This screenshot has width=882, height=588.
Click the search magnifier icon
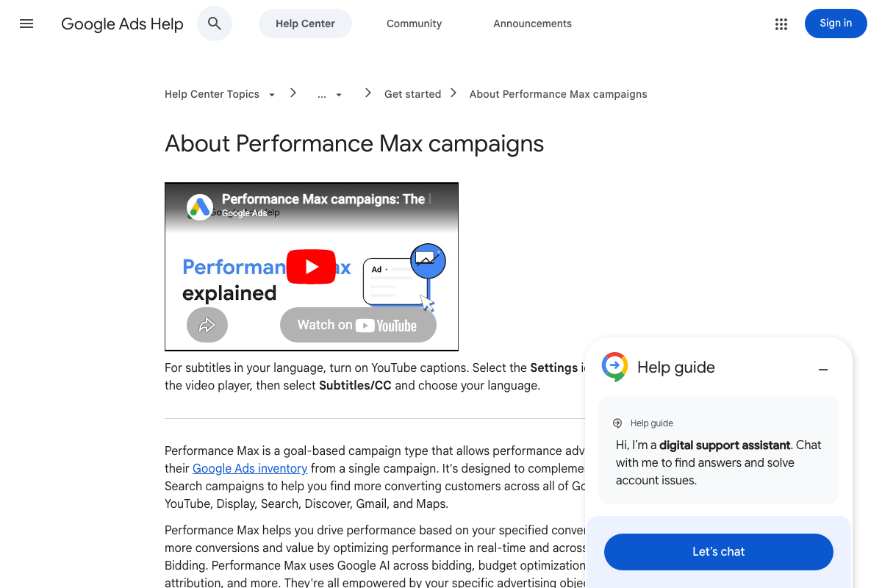tap(214, 24)
